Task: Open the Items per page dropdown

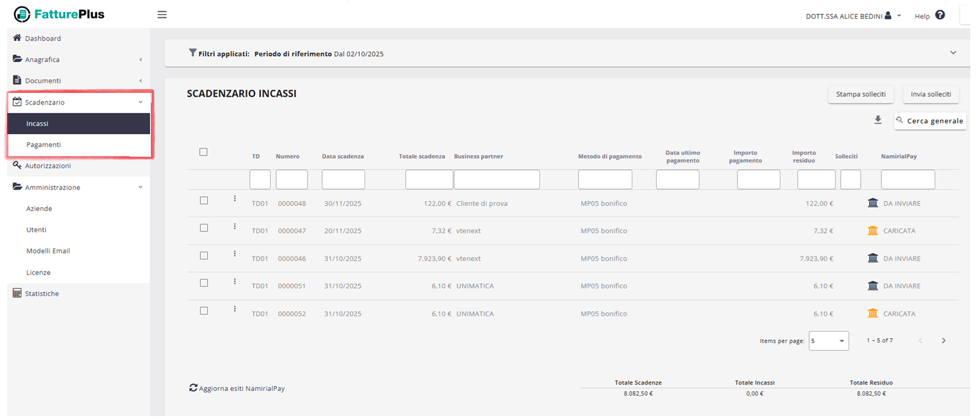Action: [829, 341]
